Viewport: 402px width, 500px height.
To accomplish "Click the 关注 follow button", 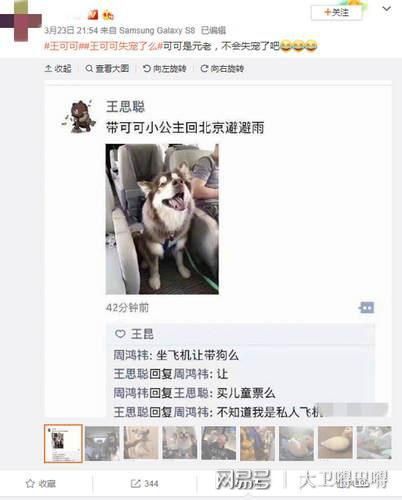I will click(336, 13).
